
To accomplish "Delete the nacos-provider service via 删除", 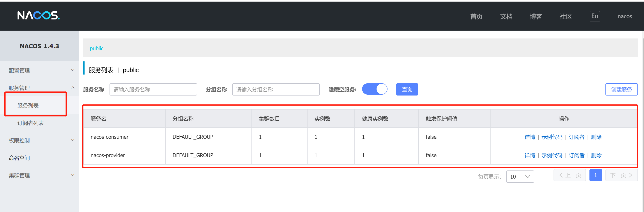I will 596,155.
